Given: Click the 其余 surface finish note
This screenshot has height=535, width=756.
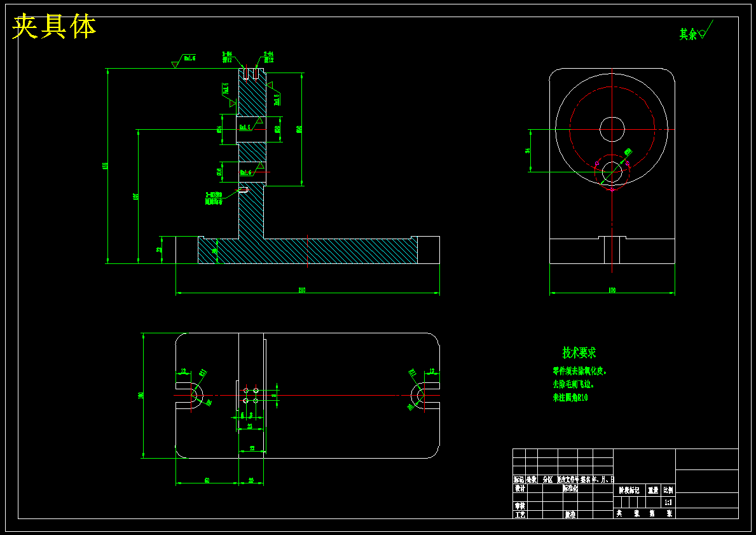Looking at the screenshot, I should pyautogui.click(x=688, y=34).
